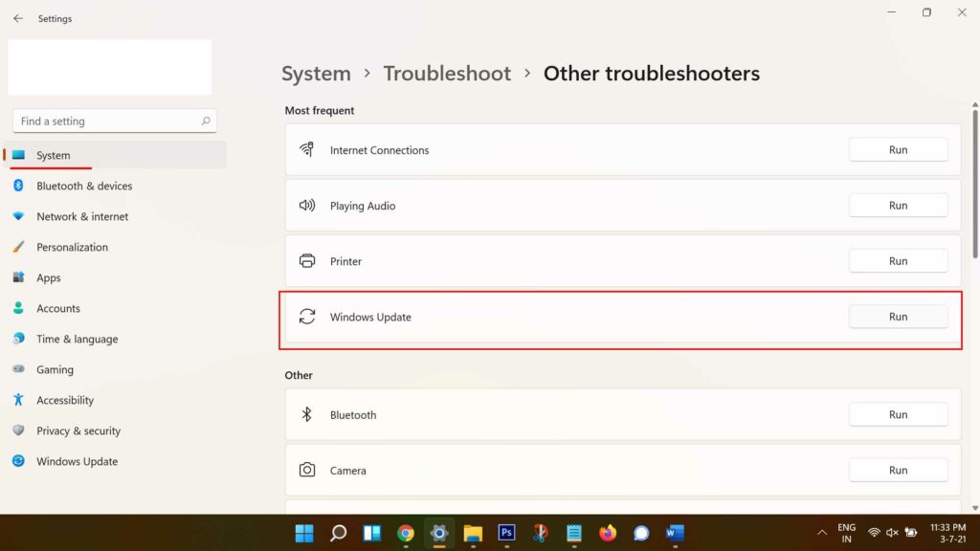Click the 'Internet Connections' label
Screen dimensions: 980x551
coord(379,150)
